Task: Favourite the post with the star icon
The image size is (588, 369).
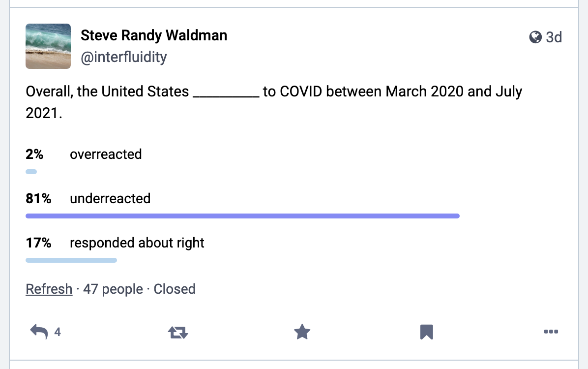Action: 302,332
